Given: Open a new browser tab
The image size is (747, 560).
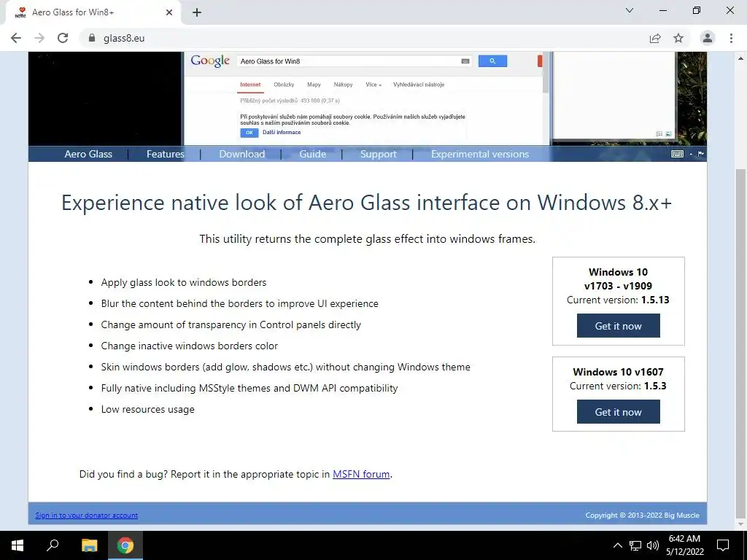Looking at the screenshot, I should [x=197, y=12].
